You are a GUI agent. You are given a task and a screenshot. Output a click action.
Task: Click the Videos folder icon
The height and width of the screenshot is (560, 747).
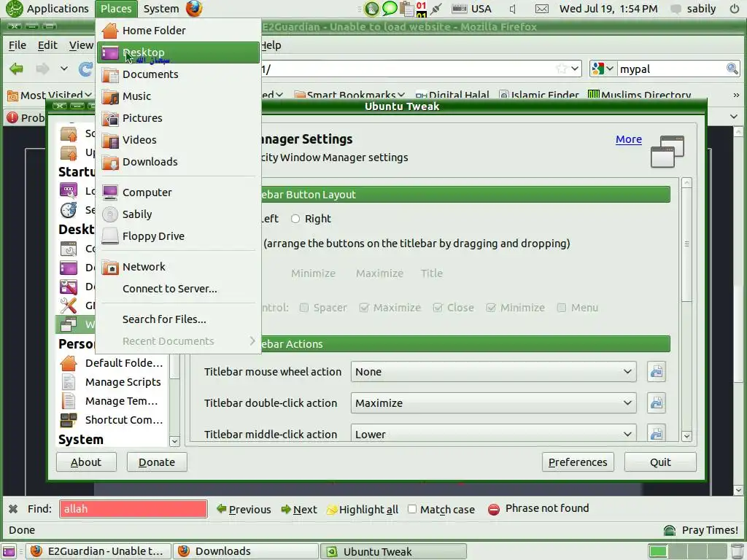click(110, 140)
